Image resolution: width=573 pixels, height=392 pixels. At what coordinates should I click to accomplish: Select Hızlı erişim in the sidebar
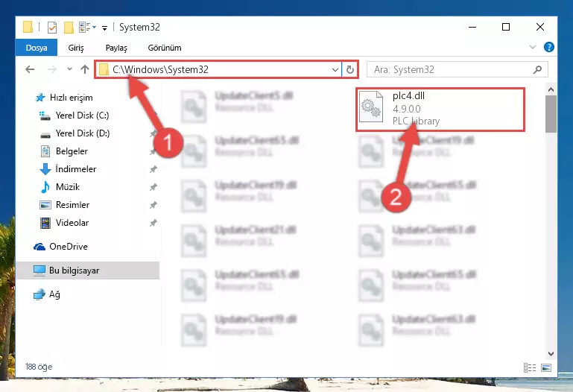72,98
